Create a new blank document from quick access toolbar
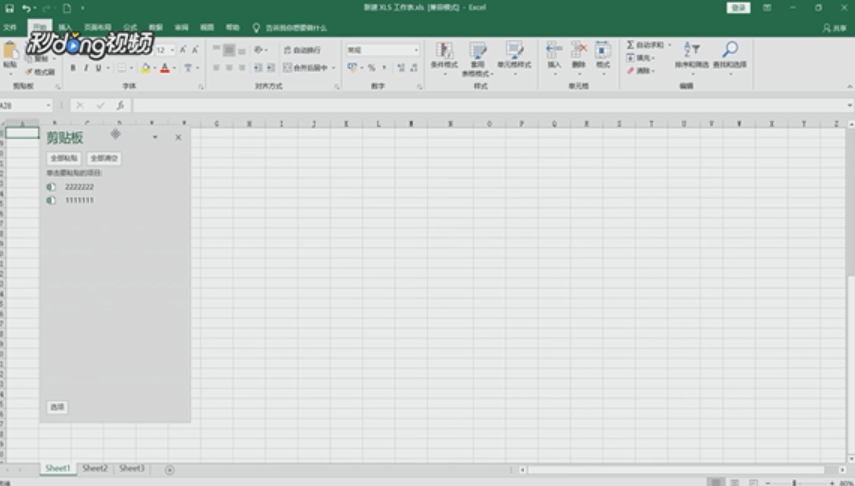 click(x=67, y=8)
